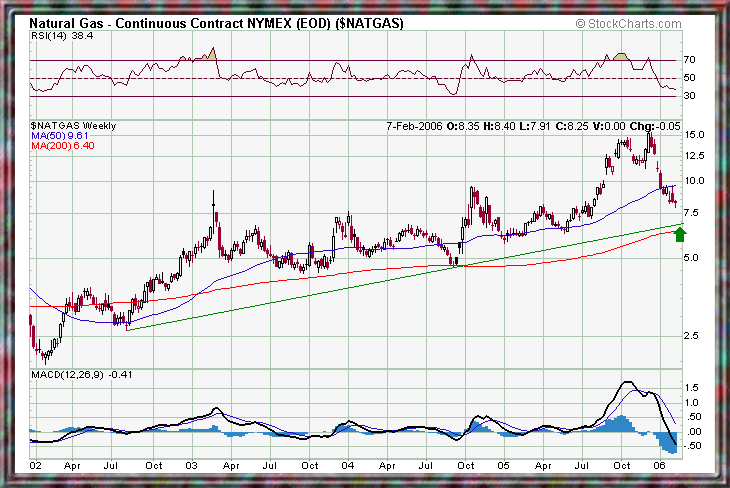Click the high value 'H:8.40'
The width and height of the screenshot is (730, 488).
point(500,126)
